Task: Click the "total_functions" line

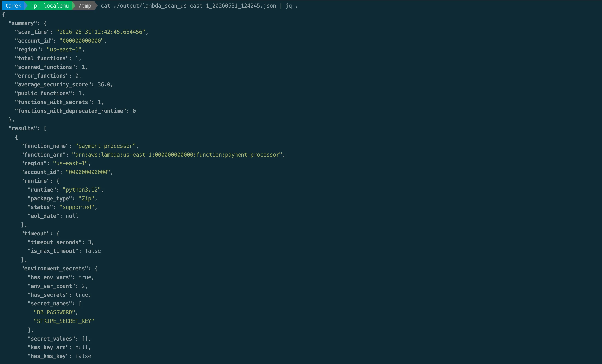Action: [x=48, y=58]
